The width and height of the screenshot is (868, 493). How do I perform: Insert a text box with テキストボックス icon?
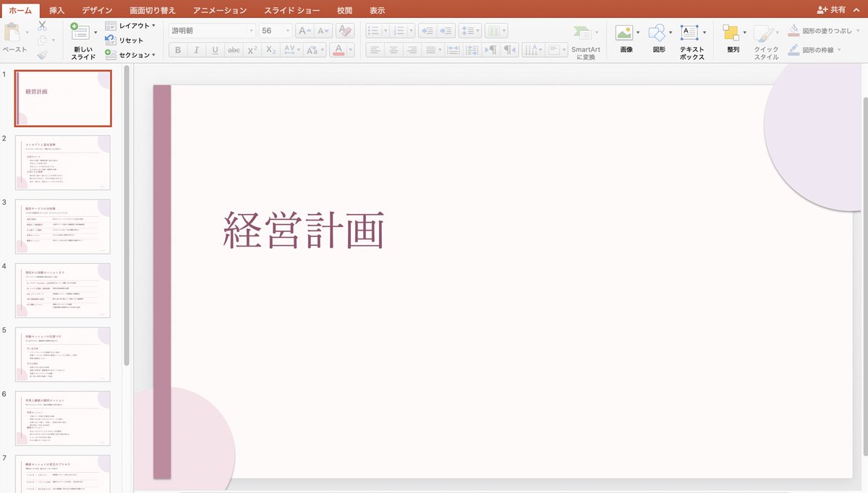click(689, 33)
